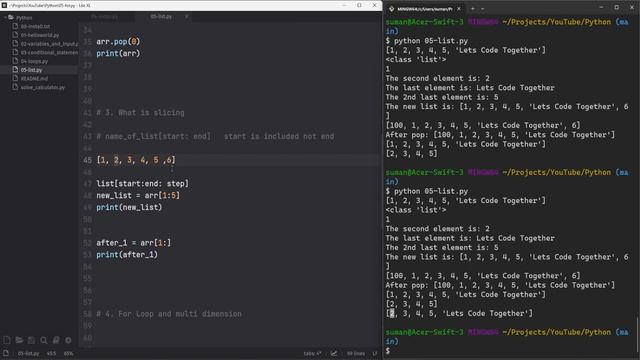Click the comment '# 3. What is slicing'

[140, 113]
